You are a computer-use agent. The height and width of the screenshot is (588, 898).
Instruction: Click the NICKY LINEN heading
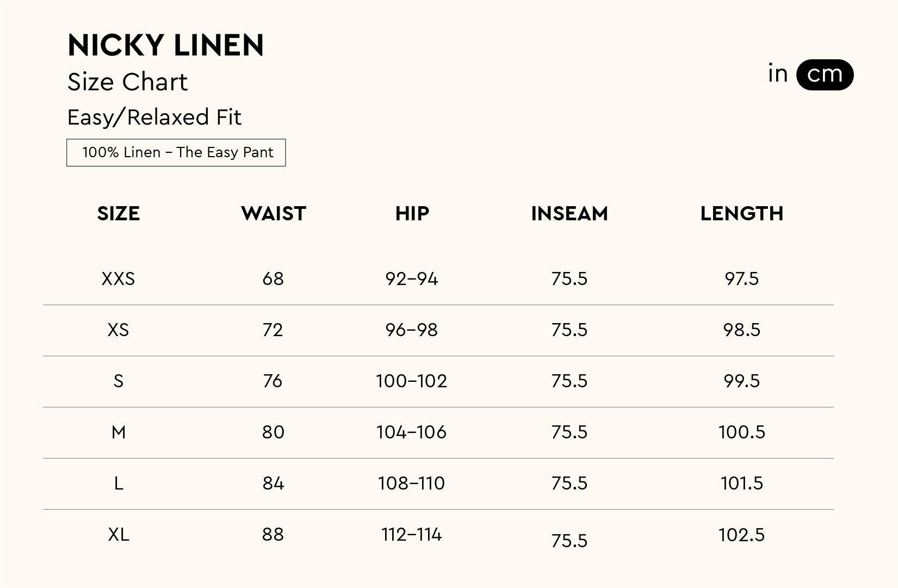[x=165, y=45]
